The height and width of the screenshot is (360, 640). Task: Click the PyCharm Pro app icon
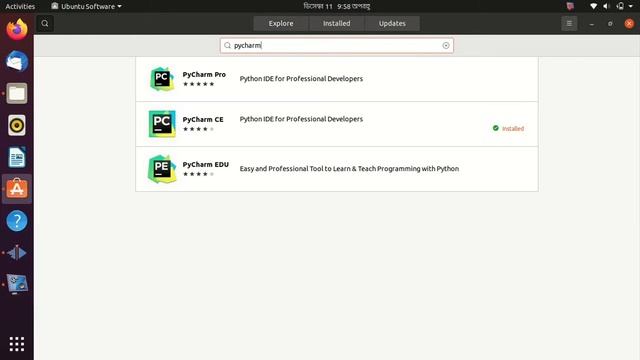pos(162,79)
